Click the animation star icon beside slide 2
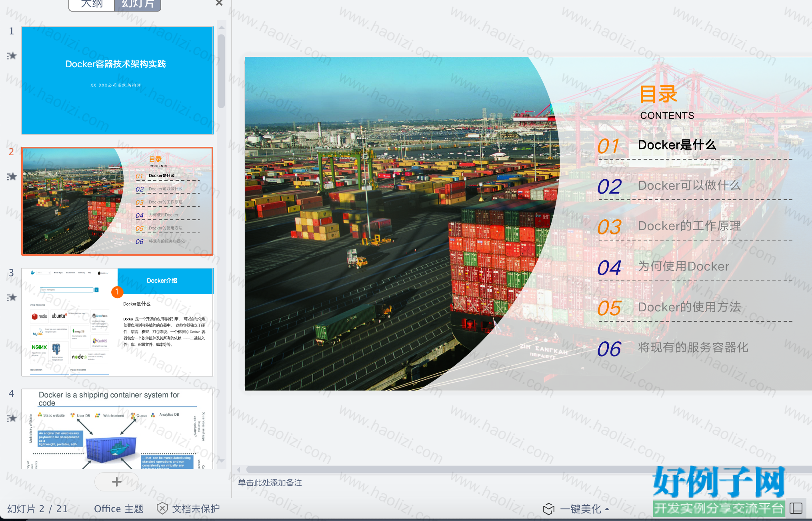The height and width of the screenshot is (521, 812). [x=12, y=176]
